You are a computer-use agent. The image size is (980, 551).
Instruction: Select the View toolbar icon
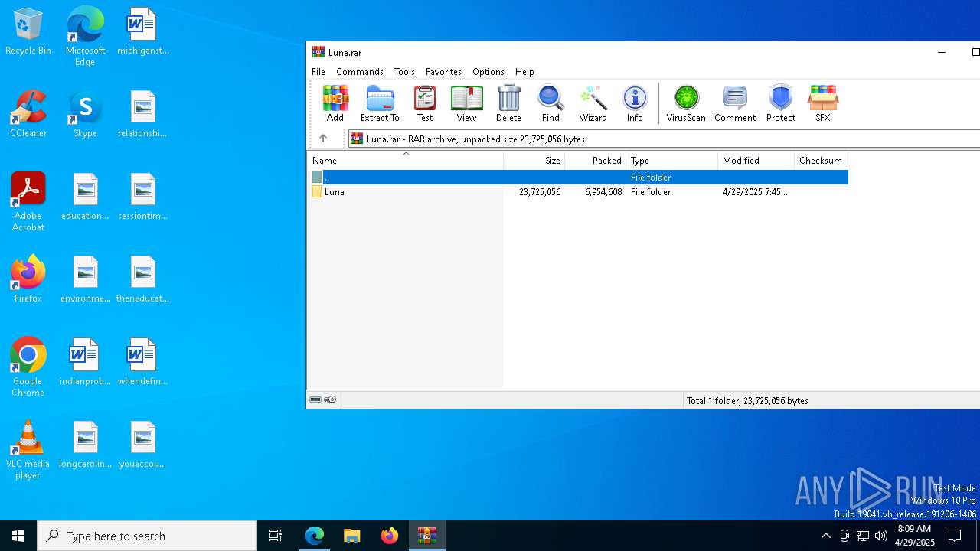466,103
